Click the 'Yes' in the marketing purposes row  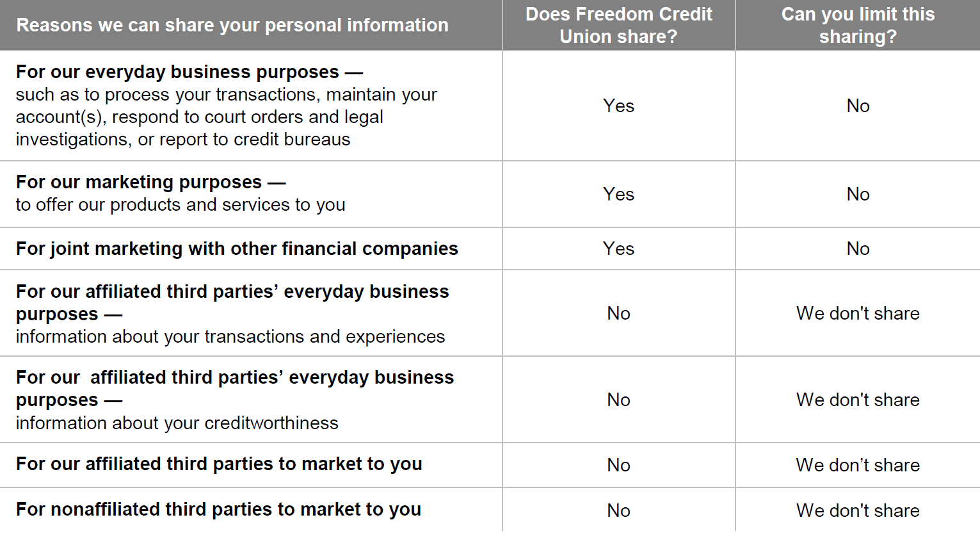click(618, 194)
